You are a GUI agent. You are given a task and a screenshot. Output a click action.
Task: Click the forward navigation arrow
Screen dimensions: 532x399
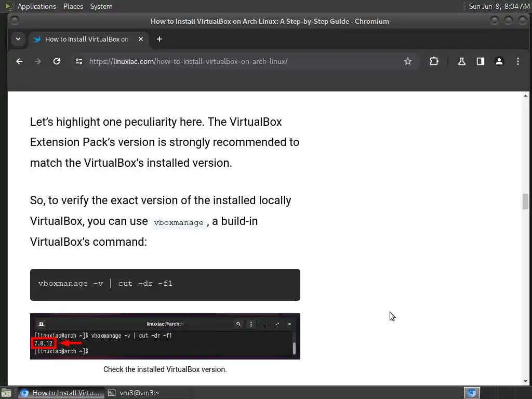click(x=38, y=61)
